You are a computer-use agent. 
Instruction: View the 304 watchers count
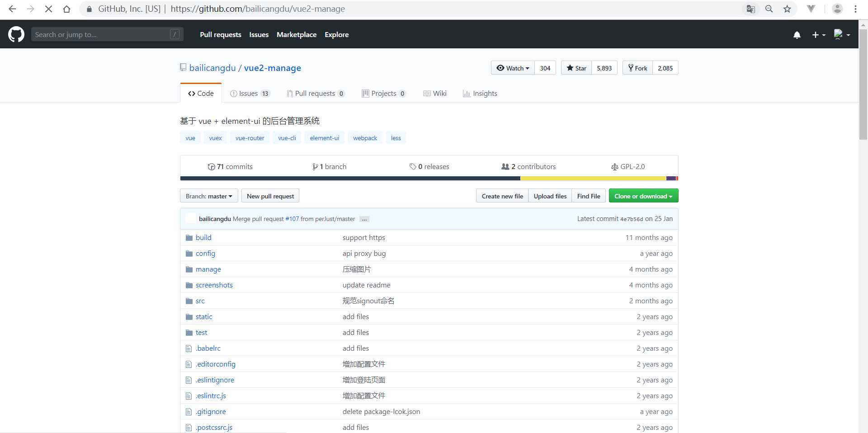(x=545, y=68)
